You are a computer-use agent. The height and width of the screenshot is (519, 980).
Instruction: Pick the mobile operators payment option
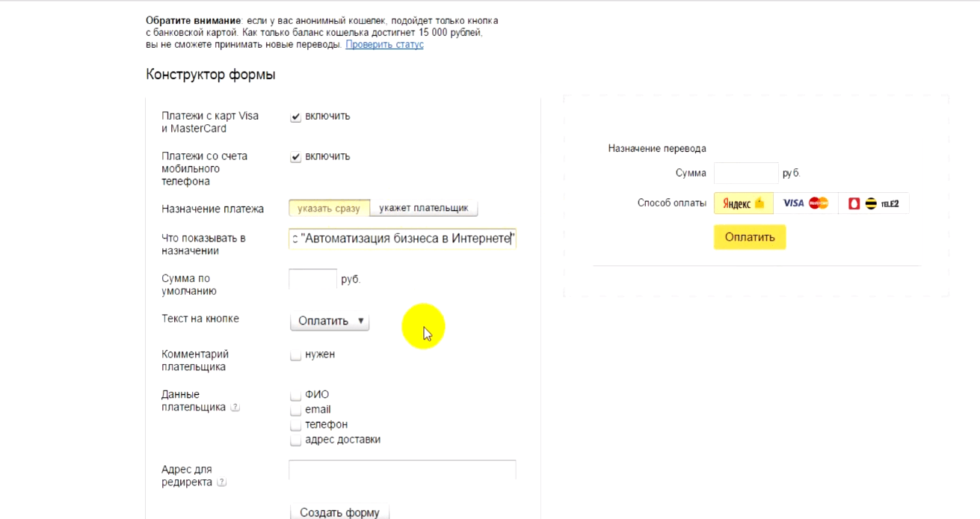coord(873,203)
